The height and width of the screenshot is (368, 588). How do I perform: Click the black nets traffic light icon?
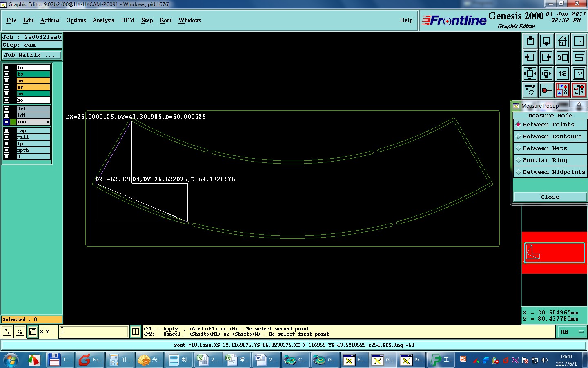(x=579, y=90)
